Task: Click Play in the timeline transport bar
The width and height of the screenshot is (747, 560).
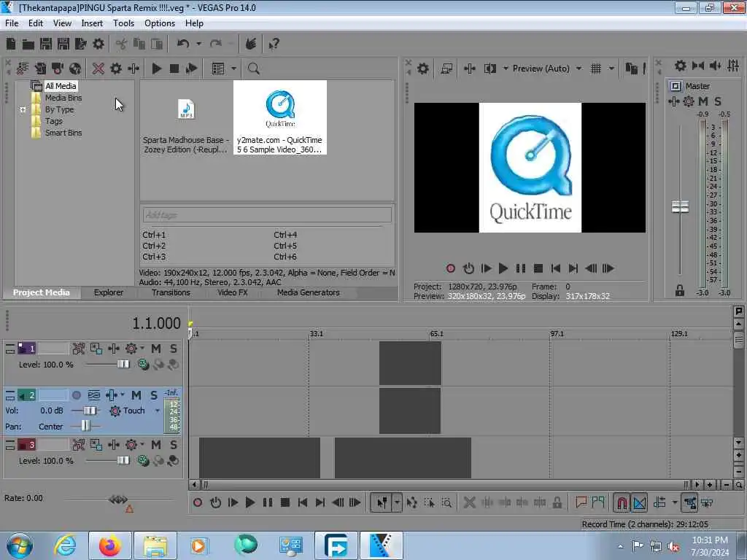Action: 249,502
